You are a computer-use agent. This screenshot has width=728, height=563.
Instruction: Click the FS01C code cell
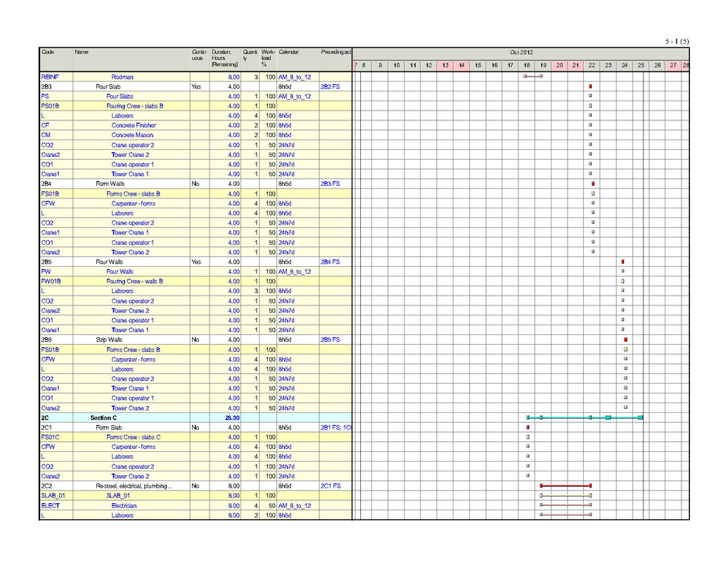coord(56,437)
